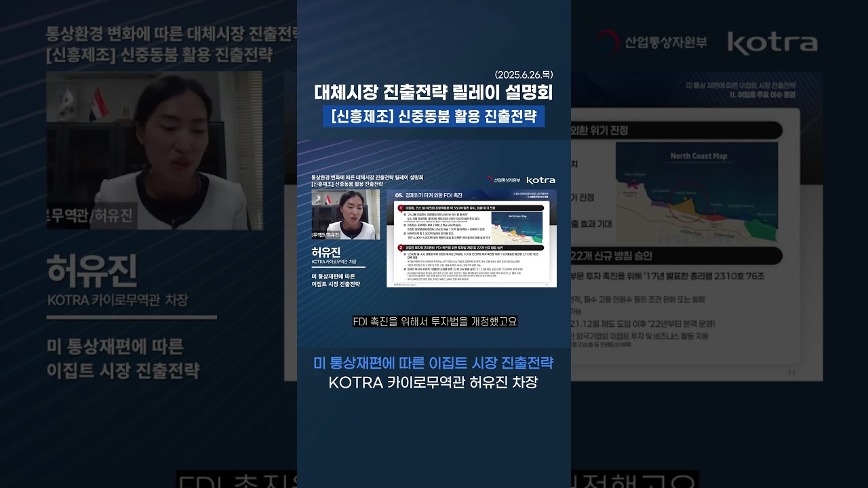Image resolution: width=868 pixels, height=488 pixels.
Task: Click the 산업통상자원부 logo in center video
Action: [502, 180]
